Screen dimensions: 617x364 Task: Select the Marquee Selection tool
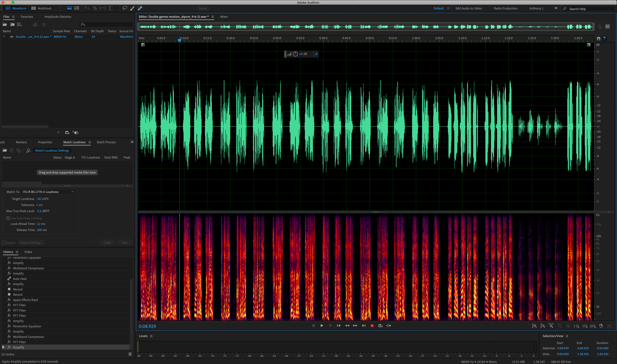point(118,8)
